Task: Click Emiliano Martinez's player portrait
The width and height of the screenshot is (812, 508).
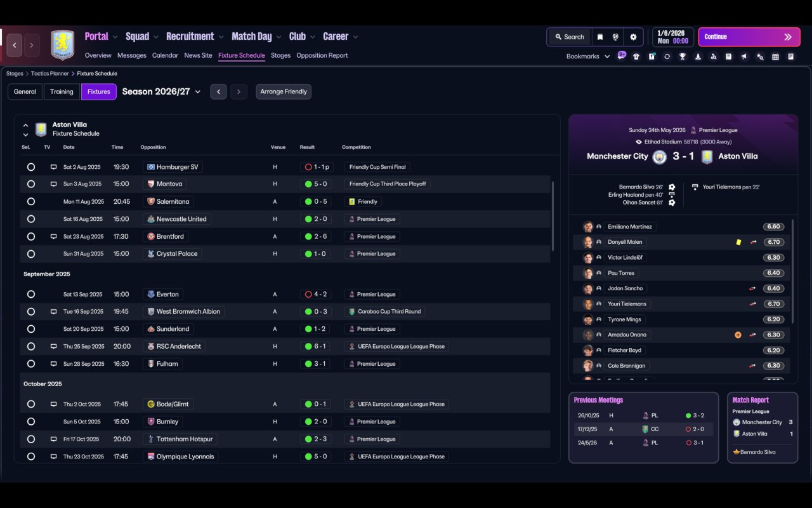Action: 588,227
